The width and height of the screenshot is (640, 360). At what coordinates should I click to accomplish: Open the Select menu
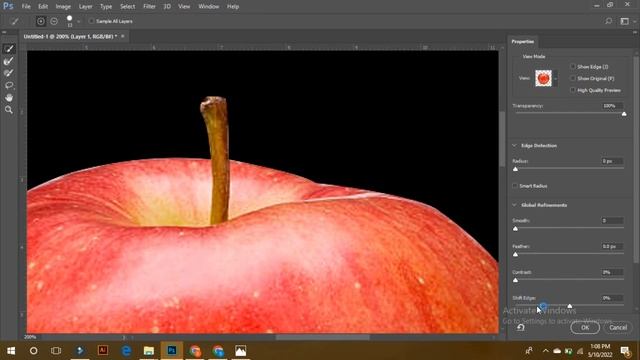tap(127, 7)
